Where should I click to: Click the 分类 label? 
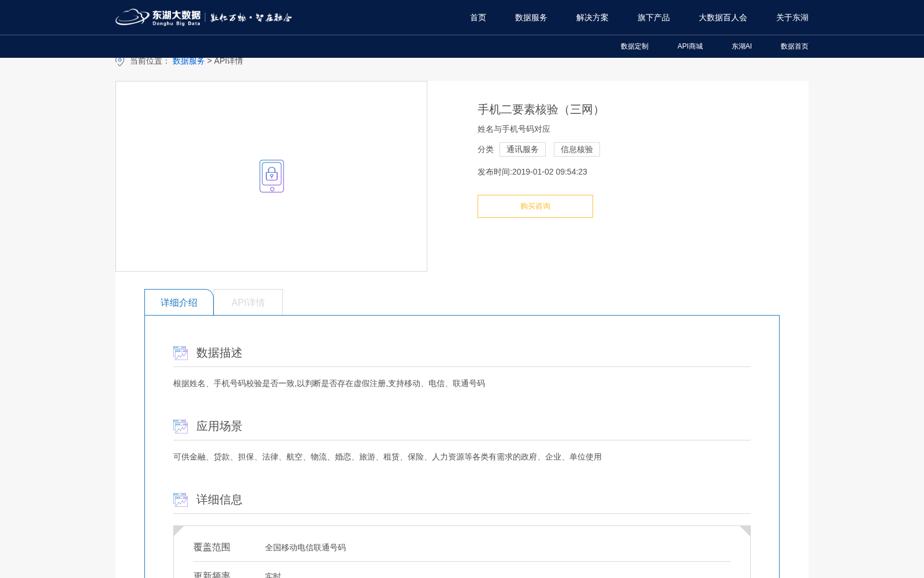(x=486, y=149)
